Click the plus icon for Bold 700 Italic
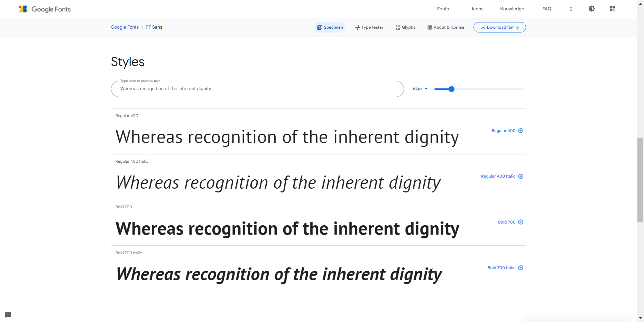 point(521,268)
